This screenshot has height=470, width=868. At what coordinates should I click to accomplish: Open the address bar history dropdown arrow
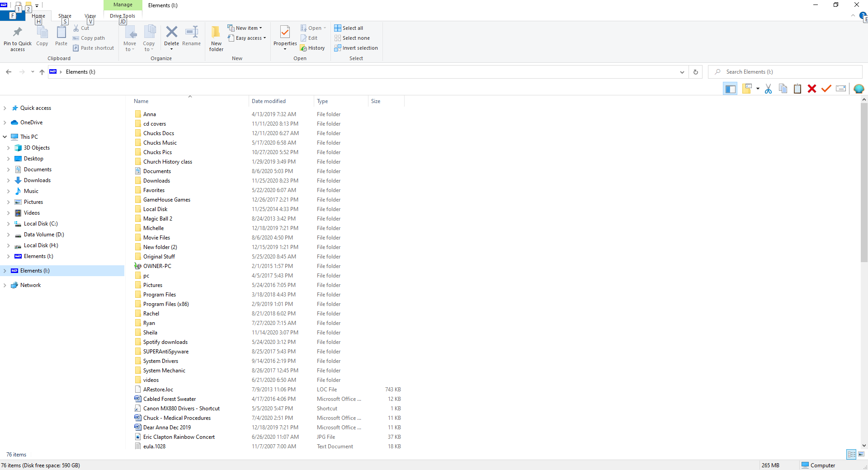click(682, 72)
